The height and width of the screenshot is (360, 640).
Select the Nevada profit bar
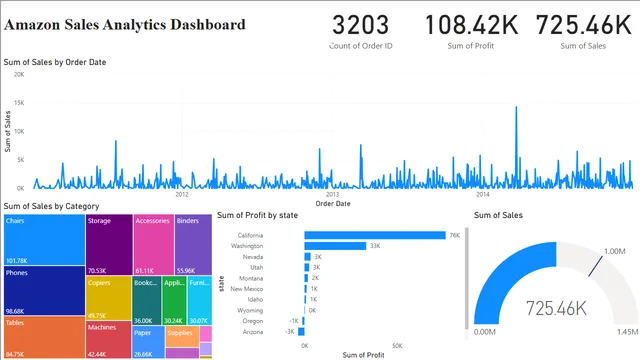tap(307, 257)
